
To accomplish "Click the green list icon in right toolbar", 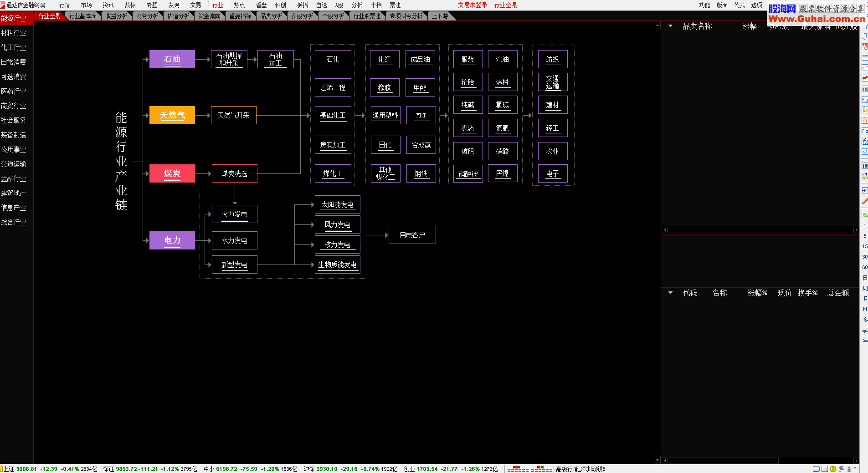I will (x=864, y=166).
